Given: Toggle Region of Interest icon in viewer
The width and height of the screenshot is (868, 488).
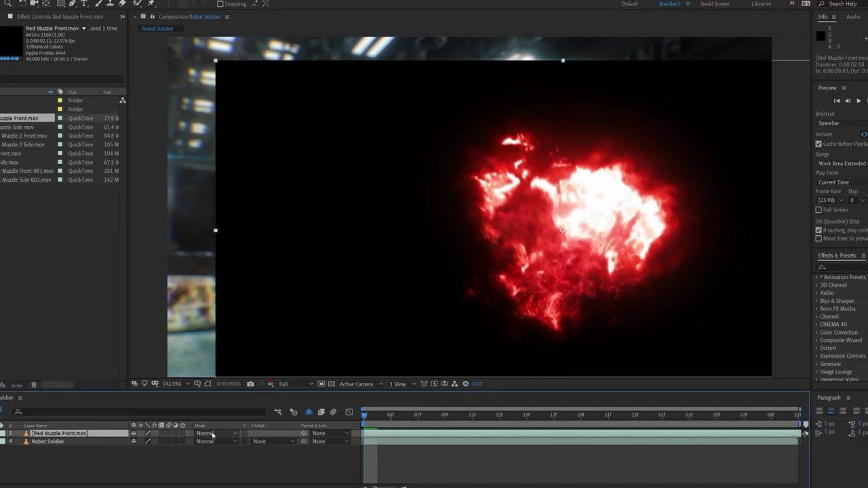Looking at the screenshot, I should coord(321,384).
